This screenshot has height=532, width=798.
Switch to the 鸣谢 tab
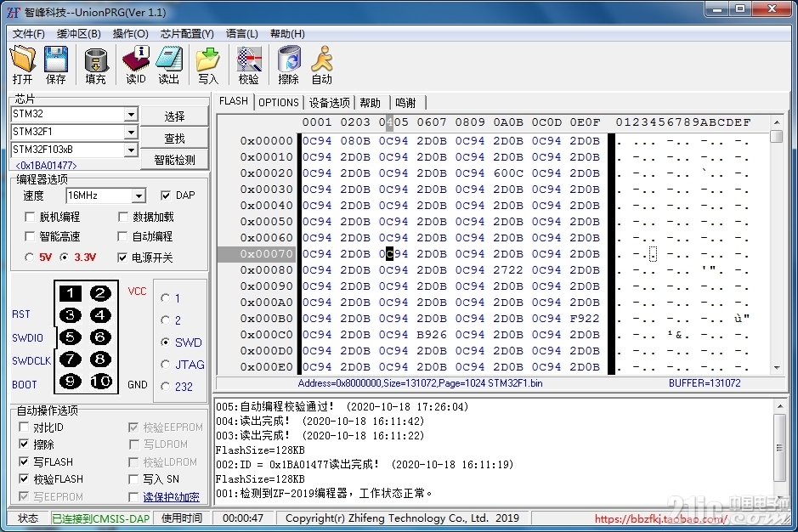pyautogui.click(x=405, y=103)
